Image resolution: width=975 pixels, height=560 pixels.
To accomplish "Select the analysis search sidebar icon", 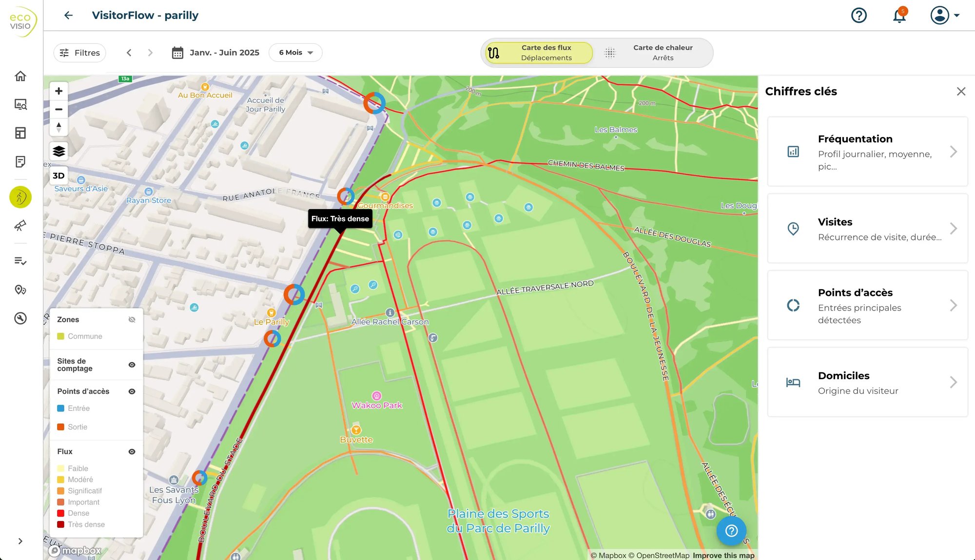I will pos(20,104).
